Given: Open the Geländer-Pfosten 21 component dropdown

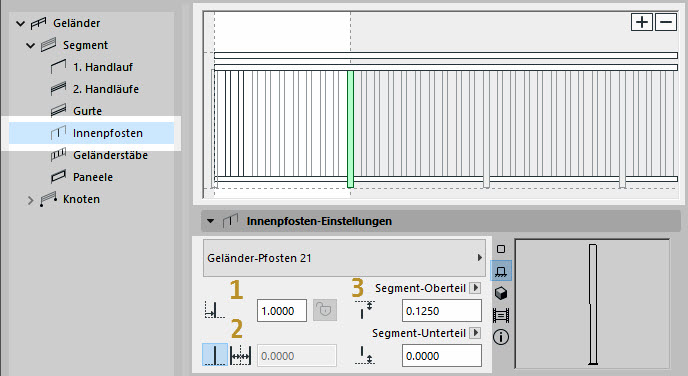Looking at the screenshot, I should (x=344, y=258).
